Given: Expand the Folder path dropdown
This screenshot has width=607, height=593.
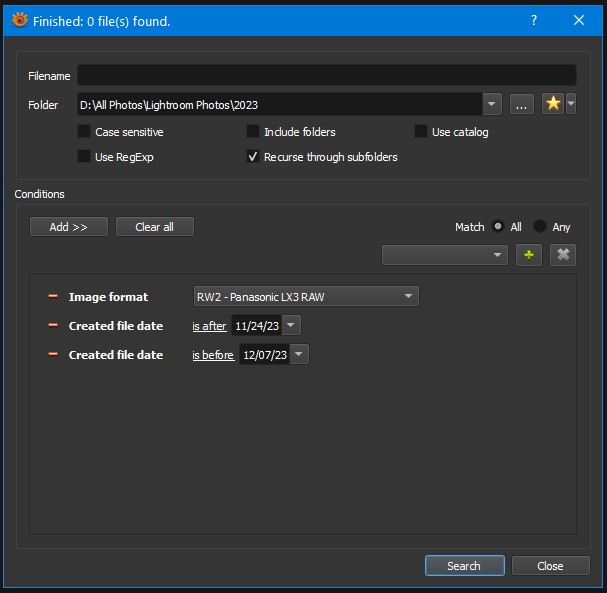Looking at the screenshot, I should (492, 104).
